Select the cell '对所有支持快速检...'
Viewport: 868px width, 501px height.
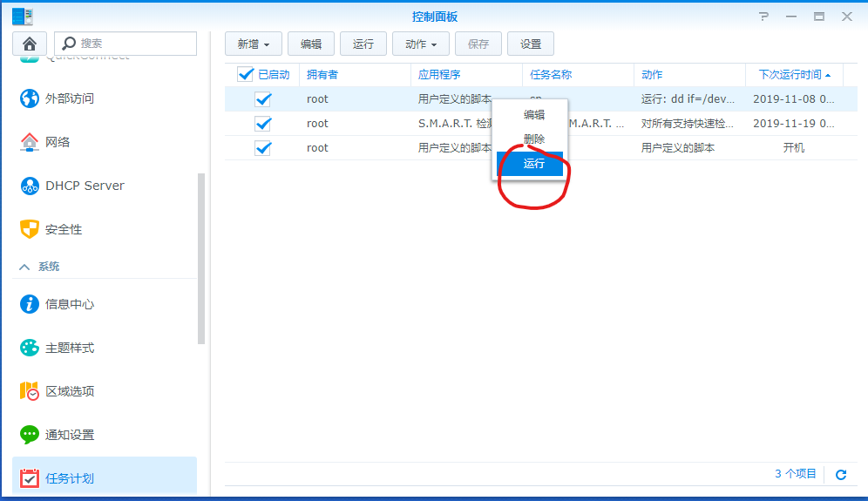click(687, 124)
